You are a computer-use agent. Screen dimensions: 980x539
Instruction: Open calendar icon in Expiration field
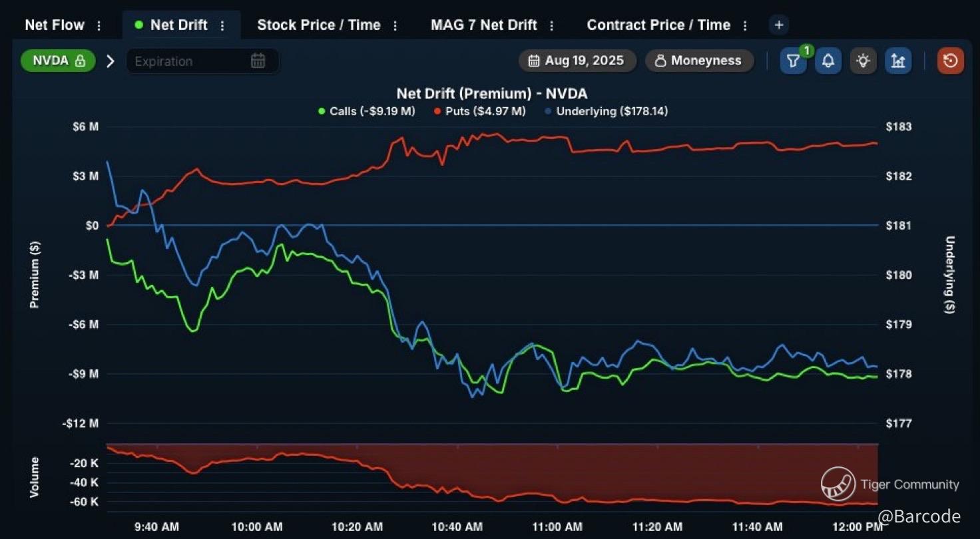[258, 61]
